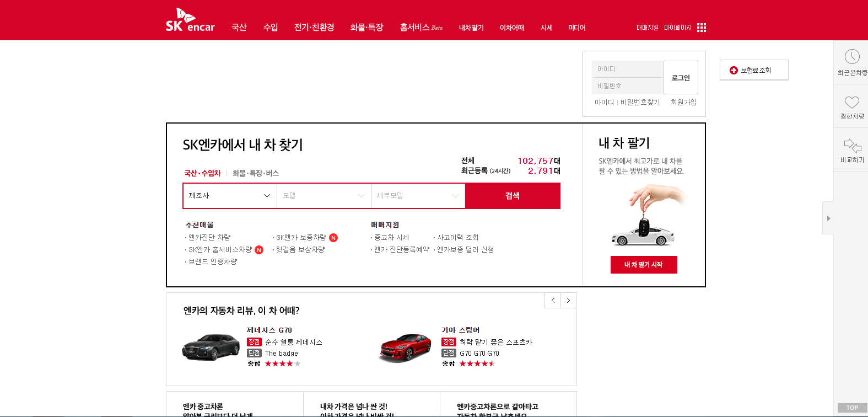Open the 시세 menu
This screenshot has height=417, width=868.
point(547,28)
